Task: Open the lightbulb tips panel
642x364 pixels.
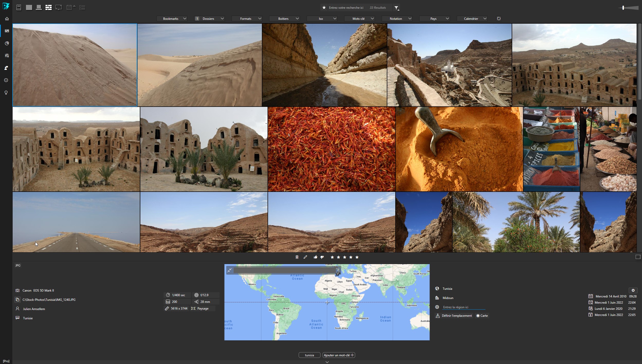Action: tap(6, 92)
